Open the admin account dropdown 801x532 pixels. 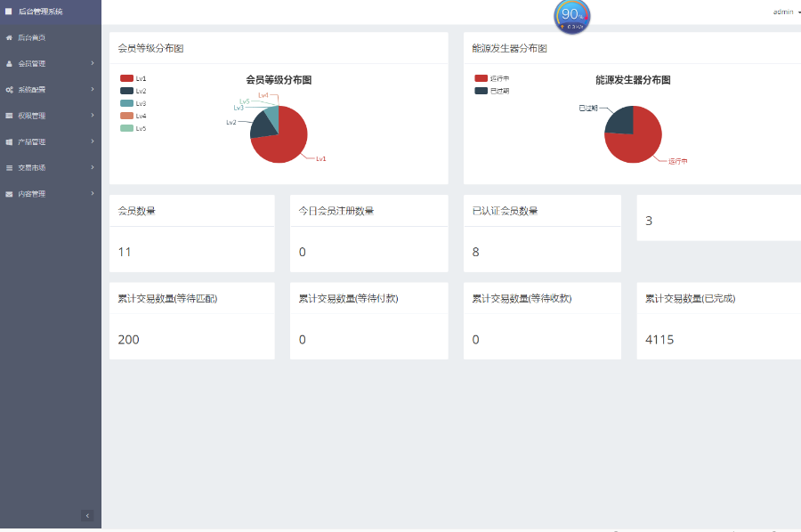(782, 11)
